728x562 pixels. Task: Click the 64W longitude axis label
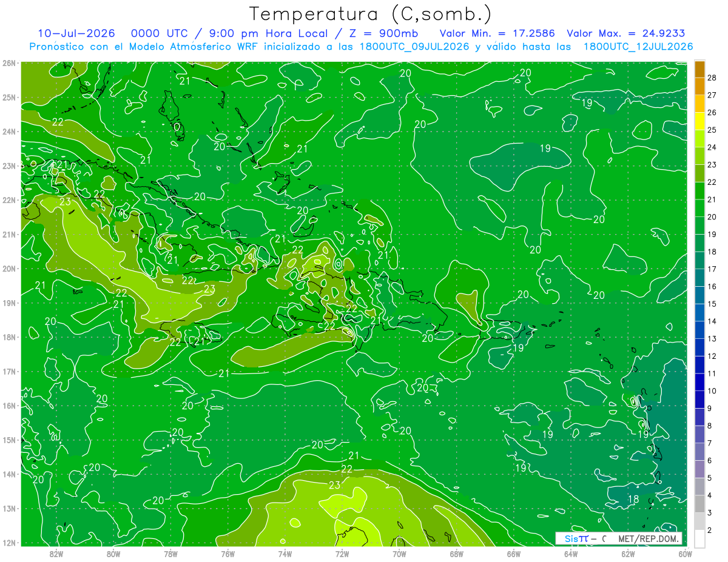point(570,554)
